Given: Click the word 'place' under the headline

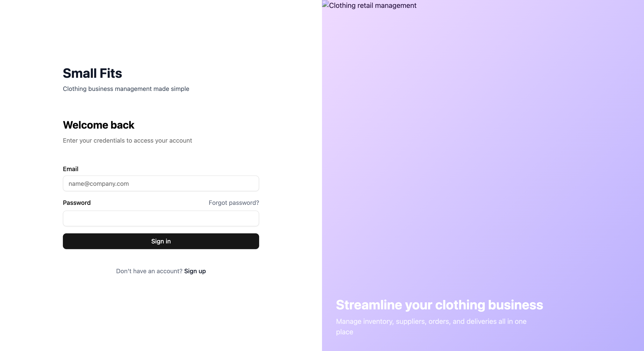Looking at the screenshot, I should [345, 332].
